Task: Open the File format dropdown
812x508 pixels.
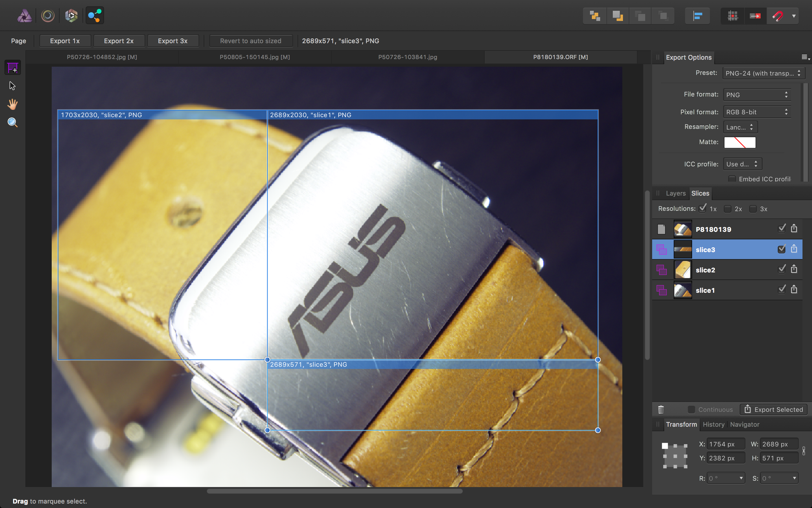Action: [x=757, y=95]
